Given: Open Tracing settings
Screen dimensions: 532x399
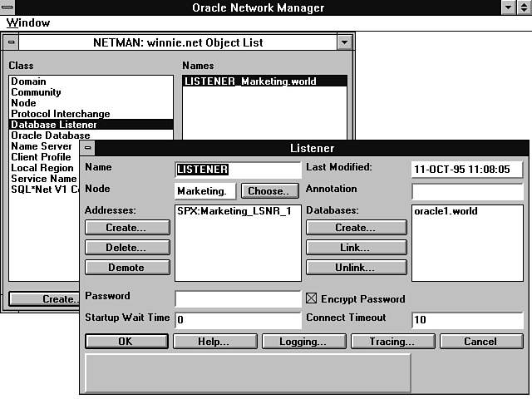Looking at the screenshot, I should [392, 342].
